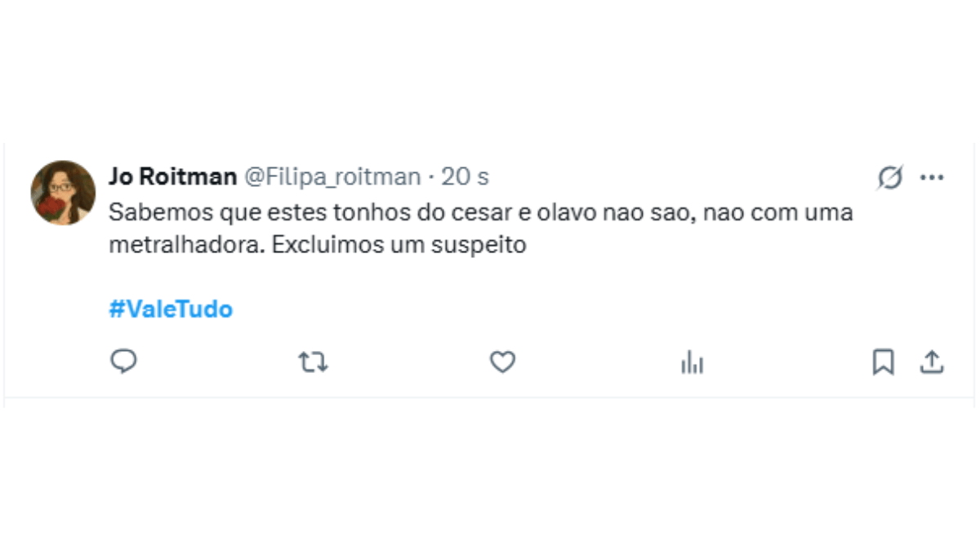Image resolution: width=980 pixels, height=551 pixels.
Task: Share the tweet via the upload arrow icon
Action: coord(932,362)
